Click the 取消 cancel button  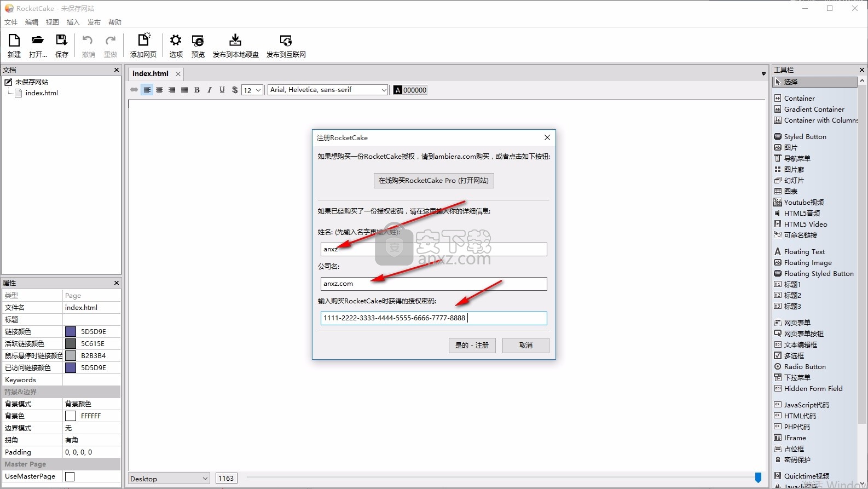[x=526, y=346]
